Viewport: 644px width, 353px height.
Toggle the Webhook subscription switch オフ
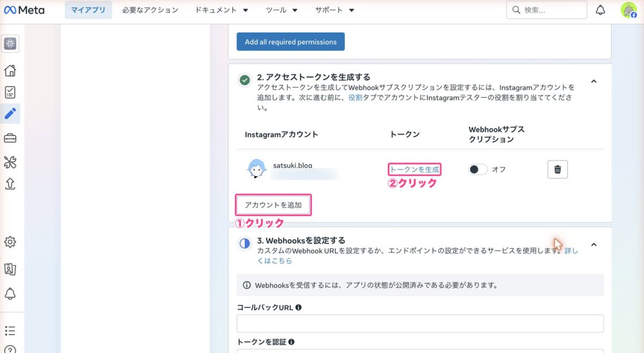pos(478,169)
